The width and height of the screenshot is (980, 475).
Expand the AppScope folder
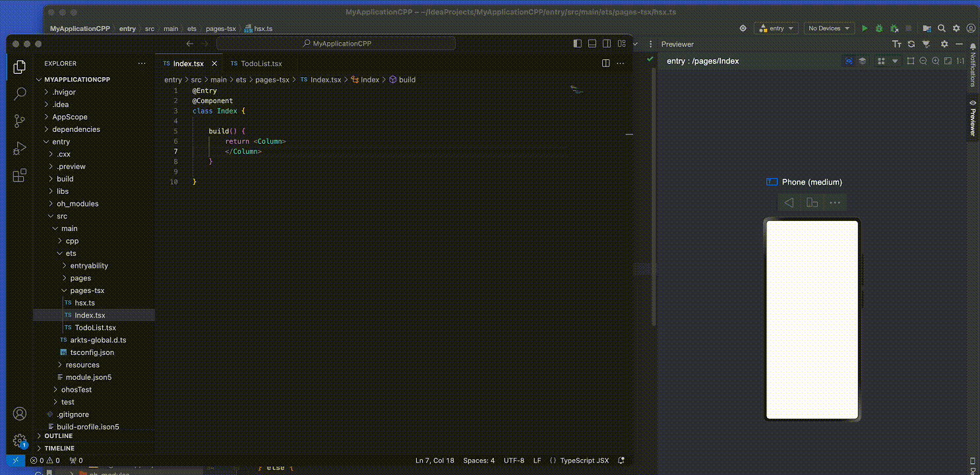(69, 117)
